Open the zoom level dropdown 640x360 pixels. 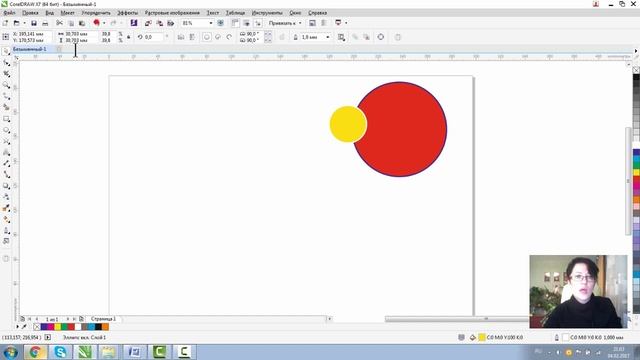pyautogui.click(x=211, y=23)
